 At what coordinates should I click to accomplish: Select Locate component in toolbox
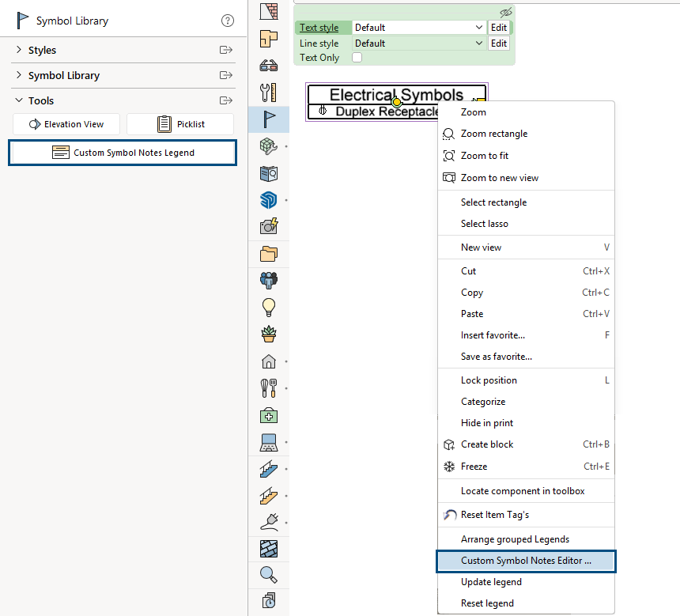526,491
